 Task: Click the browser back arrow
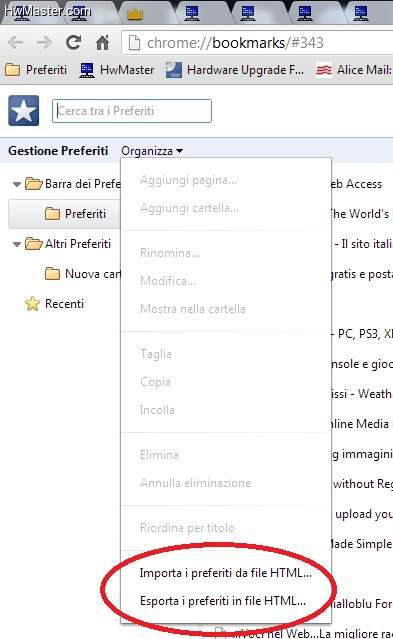point(15,42)
